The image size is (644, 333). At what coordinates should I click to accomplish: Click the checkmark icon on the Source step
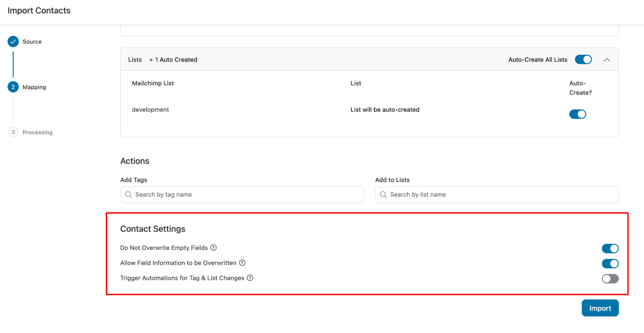pyautogui.click(x=13, y=41)
